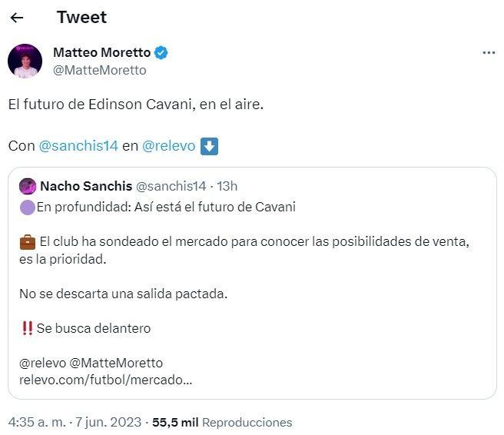This screenshot has width=504, height=435.
Task: Open Matteo Moretto's display name link
Action: [102, 52]
